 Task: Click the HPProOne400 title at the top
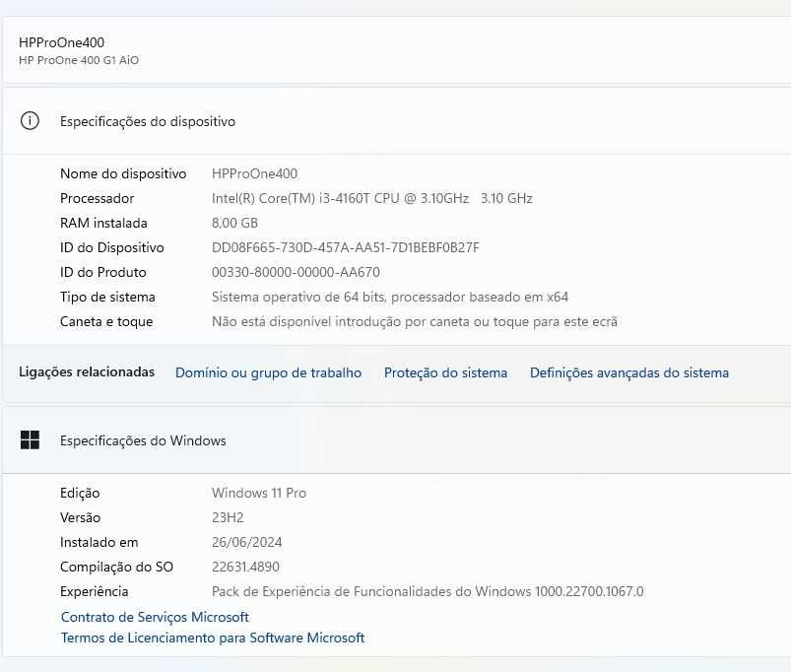click(61, 42)
